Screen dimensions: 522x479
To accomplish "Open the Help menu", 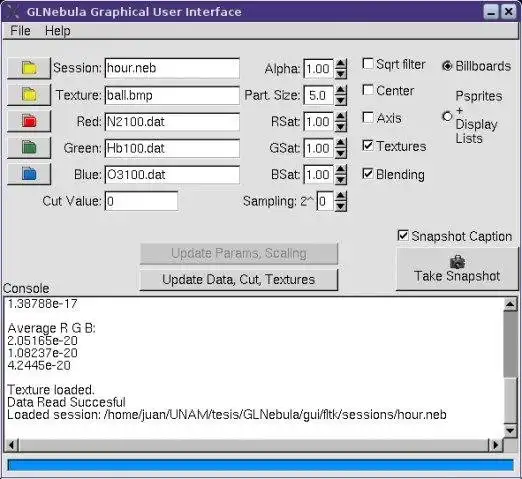I will (x=58, y=31).
